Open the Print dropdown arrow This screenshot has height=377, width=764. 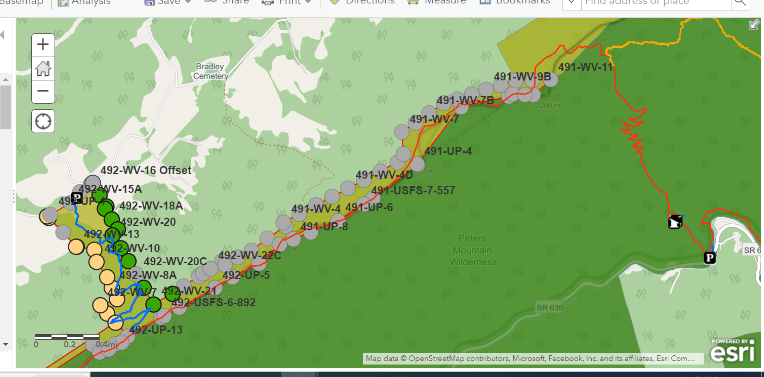tap(307, 2)
